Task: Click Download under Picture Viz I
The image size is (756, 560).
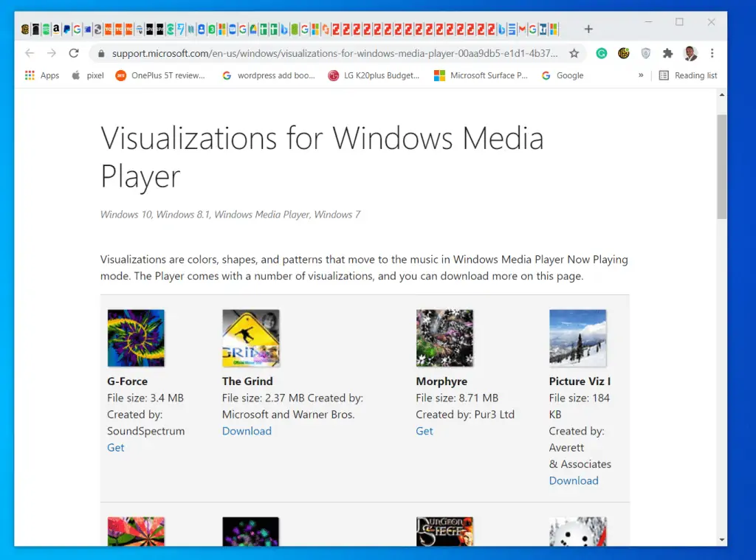Action: pyautogui.click(x=574, y=480)
